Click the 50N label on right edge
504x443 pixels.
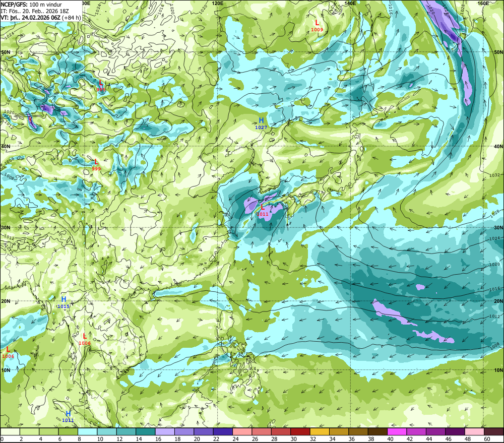coord(498,52)
